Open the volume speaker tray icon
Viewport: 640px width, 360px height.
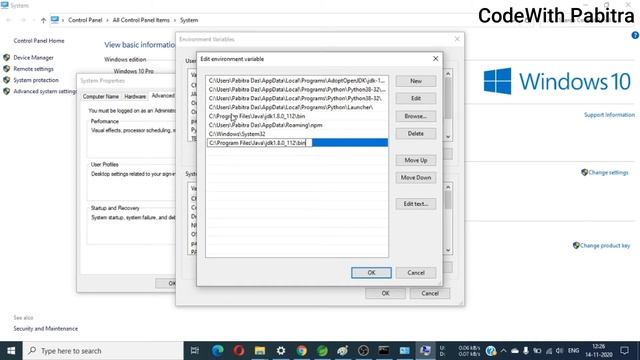click(560, 351)
